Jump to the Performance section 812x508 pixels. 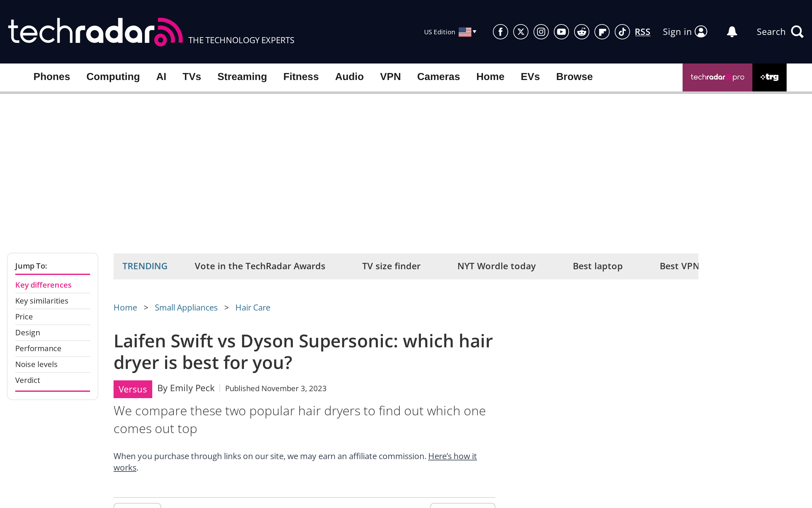tap(38, 348)
